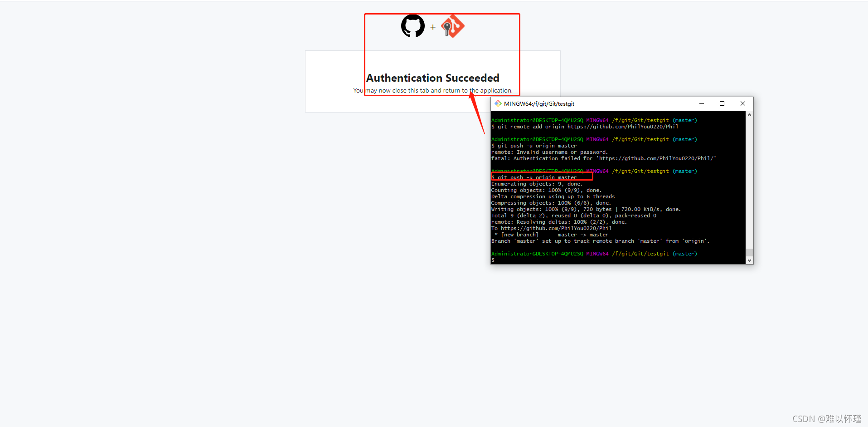Click the terminal scrollbar up arrow
Image resolution: width=868 pixels, height=427 pixels.
click(x=749, y=115)
